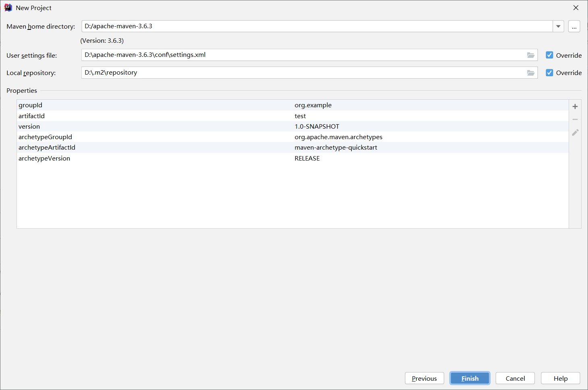Viewport: 588px width, 390px height.
Task: Expand the Maven home directory dropdown
Action: pyautogui.click(x=558, y=27)
